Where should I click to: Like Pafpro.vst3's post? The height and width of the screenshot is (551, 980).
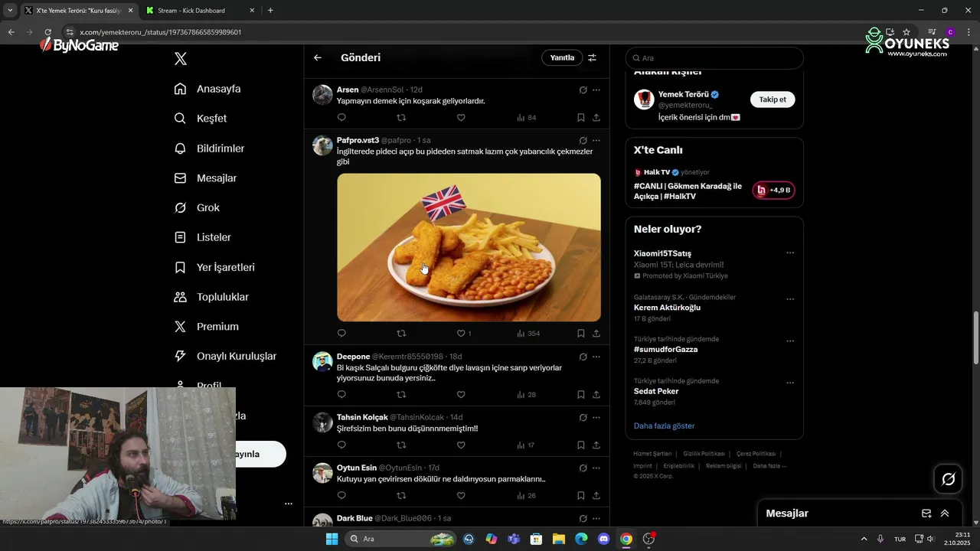pos(461,334)
